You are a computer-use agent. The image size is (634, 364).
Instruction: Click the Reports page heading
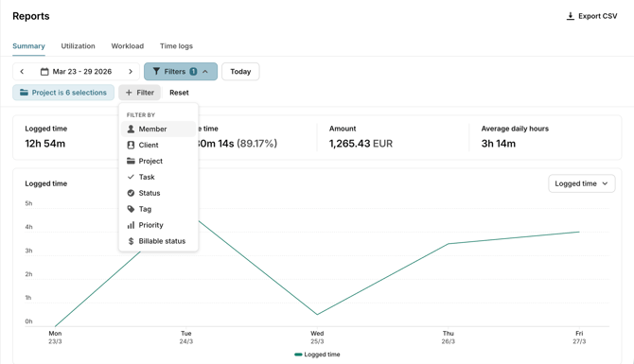point(31,16)
